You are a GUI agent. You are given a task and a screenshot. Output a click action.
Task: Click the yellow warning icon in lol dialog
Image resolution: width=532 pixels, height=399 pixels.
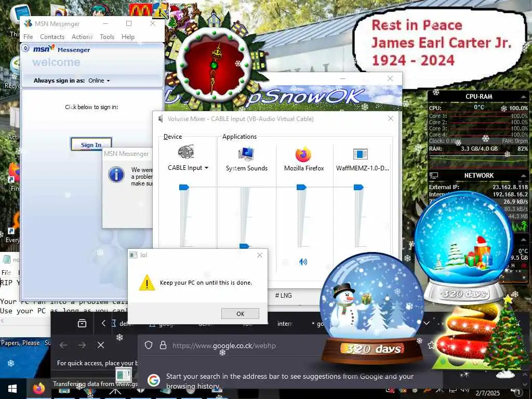tap(147, 282)
